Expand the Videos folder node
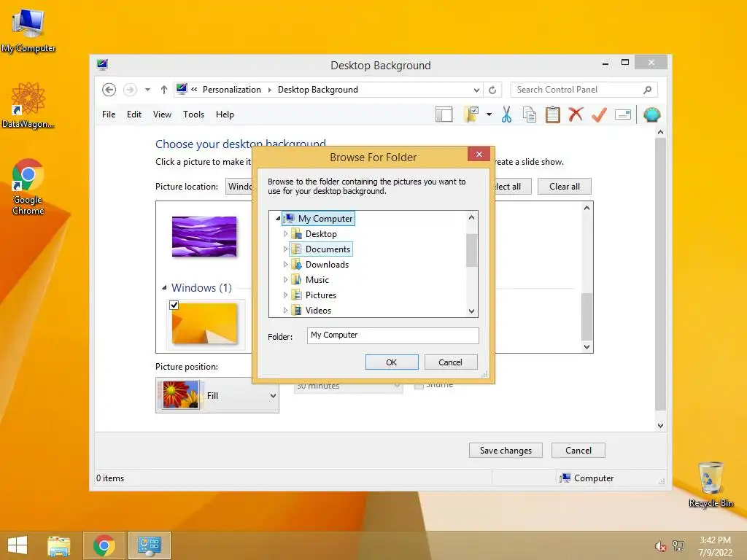747x560 pixels. pyautogui.click(x=285, y=310)
